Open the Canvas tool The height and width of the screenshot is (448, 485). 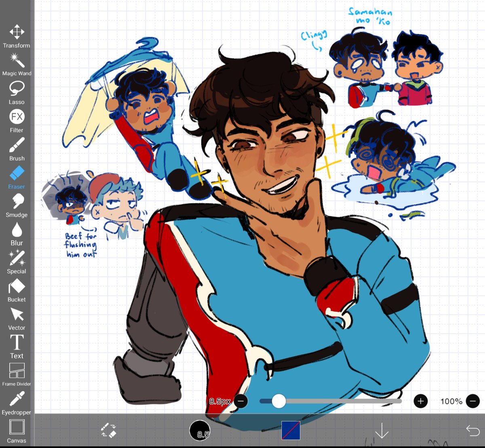(x=17, y=431)
